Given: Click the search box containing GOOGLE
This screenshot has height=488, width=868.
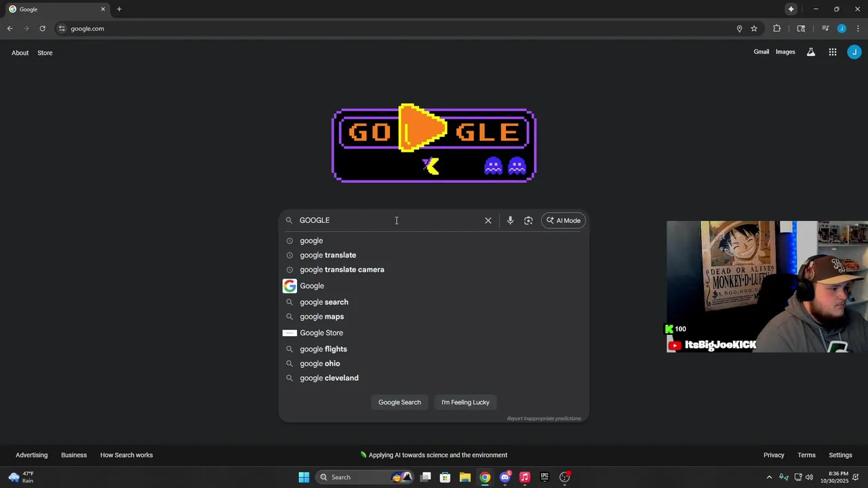Looking at the screenshot, I should tap(389, 220).
